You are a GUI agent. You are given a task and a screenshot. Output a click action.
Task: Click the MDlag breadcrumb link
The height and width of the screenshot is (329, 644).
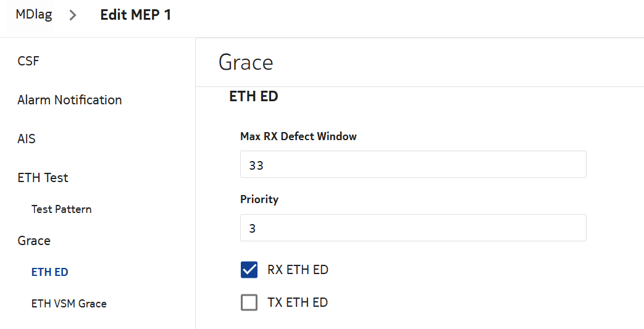tap(33, 15)
